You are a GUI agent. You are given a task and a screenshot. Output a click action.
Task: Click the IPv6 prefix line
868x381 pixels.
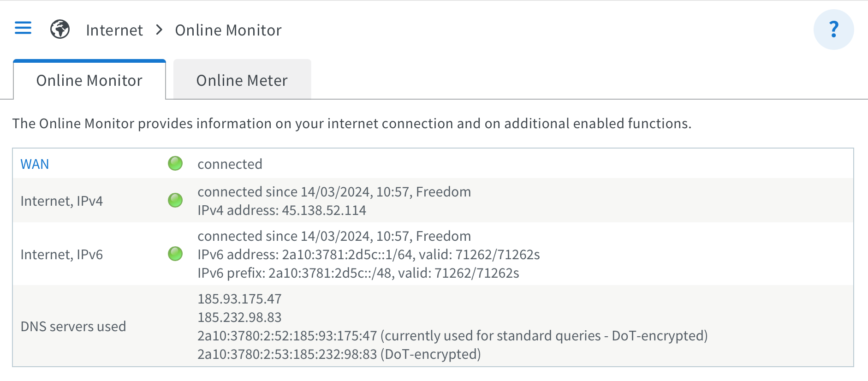point(358,273)
